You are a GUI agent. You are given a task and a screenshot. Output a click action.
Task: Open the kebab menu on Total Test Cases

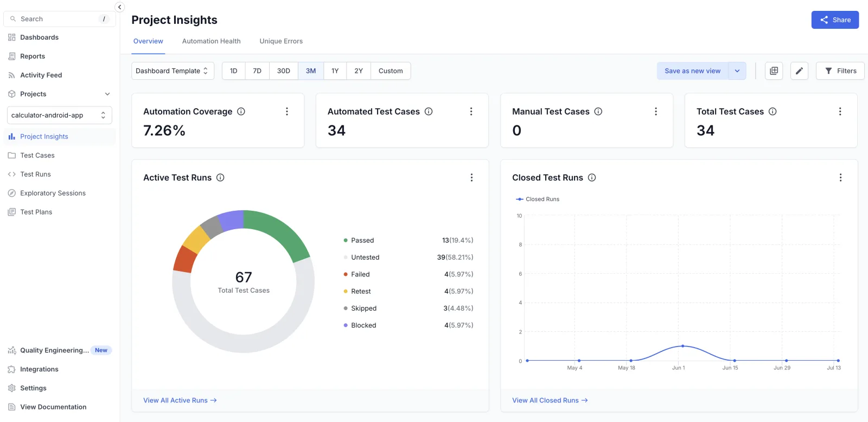coord(840,111)
